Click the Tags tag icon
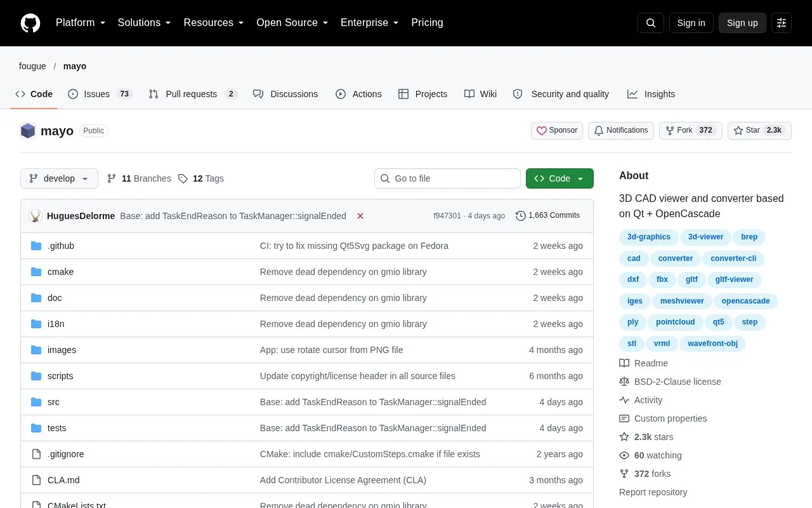The height and width of the screenshot is (508, 812). [183, 178]
